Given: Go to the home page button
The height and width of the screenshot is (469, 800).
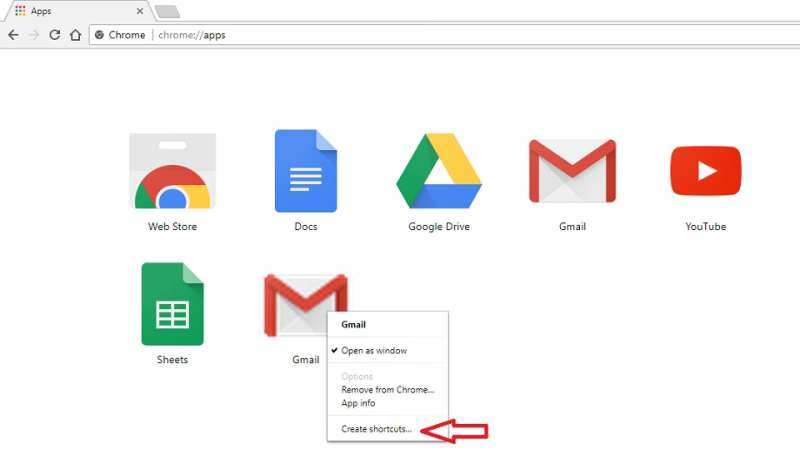Looking at the screenshot, I should [x=75, y=35].
